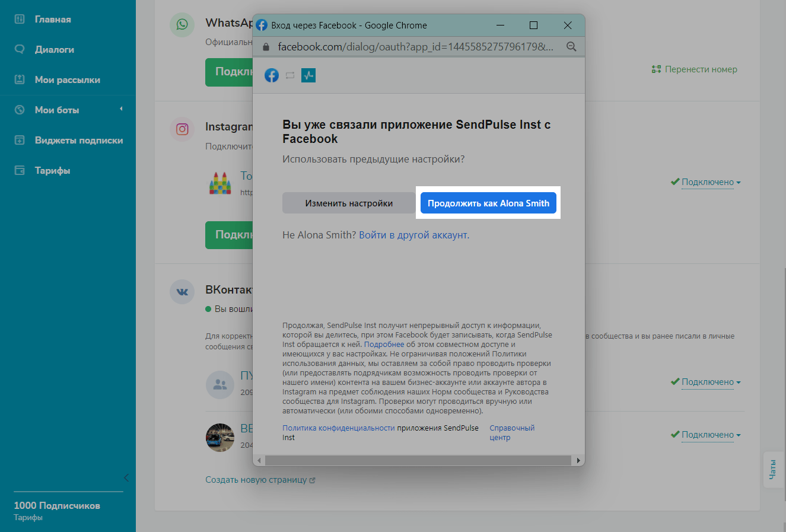Expand the Мои боты submenu arrow
The width and height of the screenshot is (786, 532).
(121, 109)
